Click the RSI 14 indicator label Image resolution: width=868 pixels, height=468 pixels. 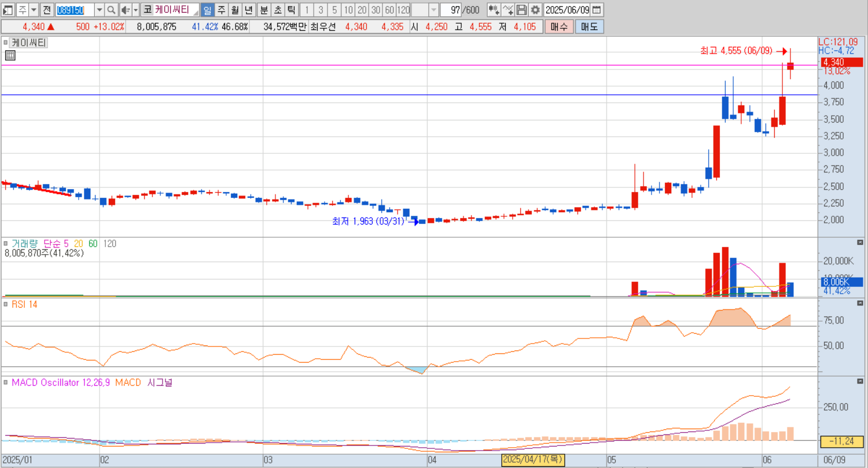coord(24,304)
